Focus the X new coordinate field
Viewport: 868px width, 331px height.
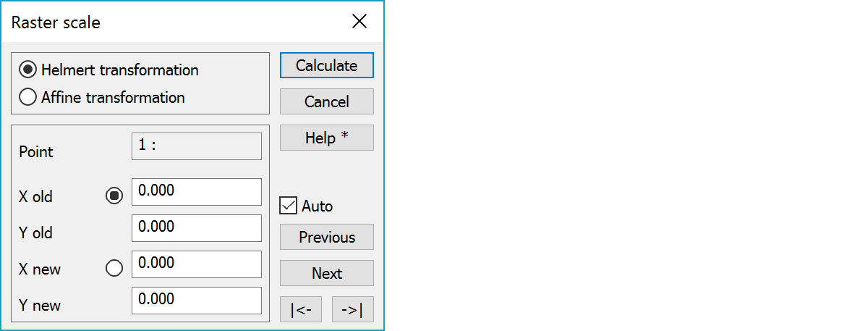point(197,264)
